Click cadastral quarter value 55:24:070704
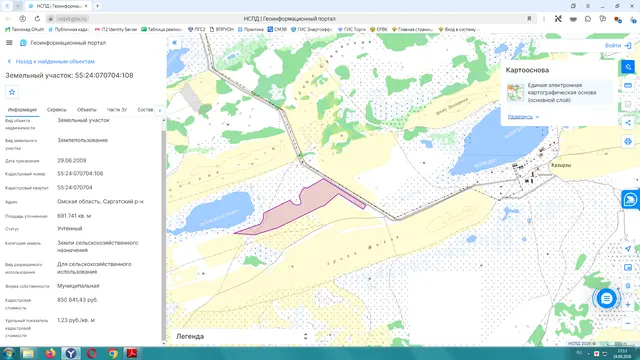640x360 pixels. click(75, 188)
